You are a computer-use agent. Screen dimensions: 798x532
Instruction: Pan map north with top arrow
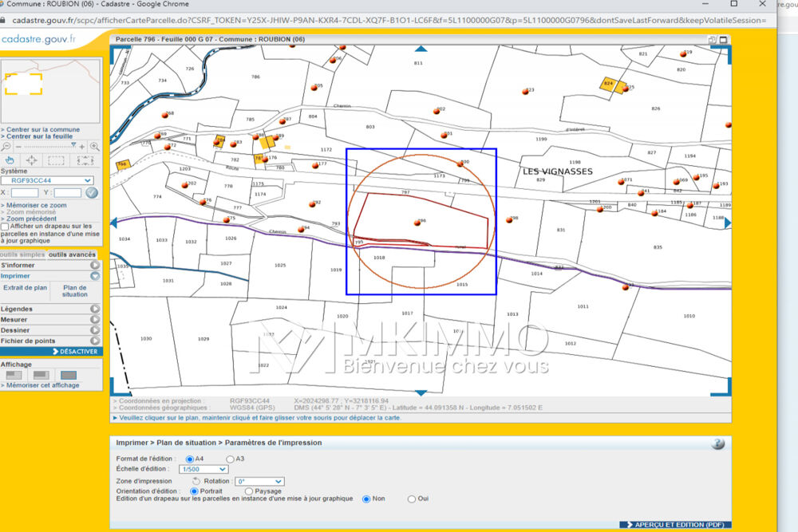(x=421, y=49)
